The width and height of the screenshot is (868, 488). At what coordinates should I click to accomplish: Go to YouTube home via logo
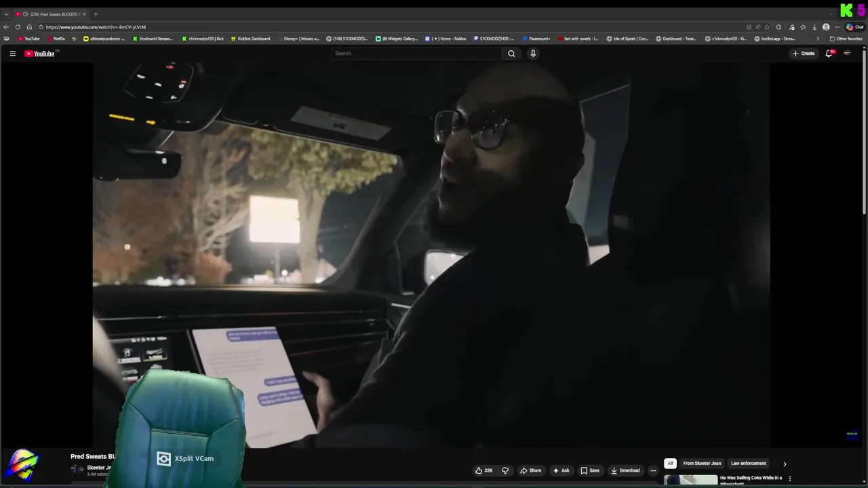click(x=39, y=54)
